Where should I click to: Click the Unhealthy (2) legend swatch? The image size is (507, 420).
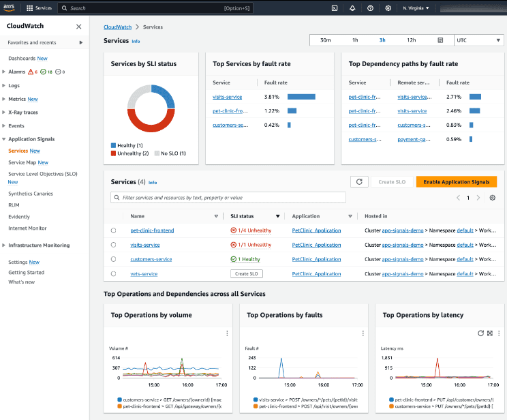click(113, 153)
